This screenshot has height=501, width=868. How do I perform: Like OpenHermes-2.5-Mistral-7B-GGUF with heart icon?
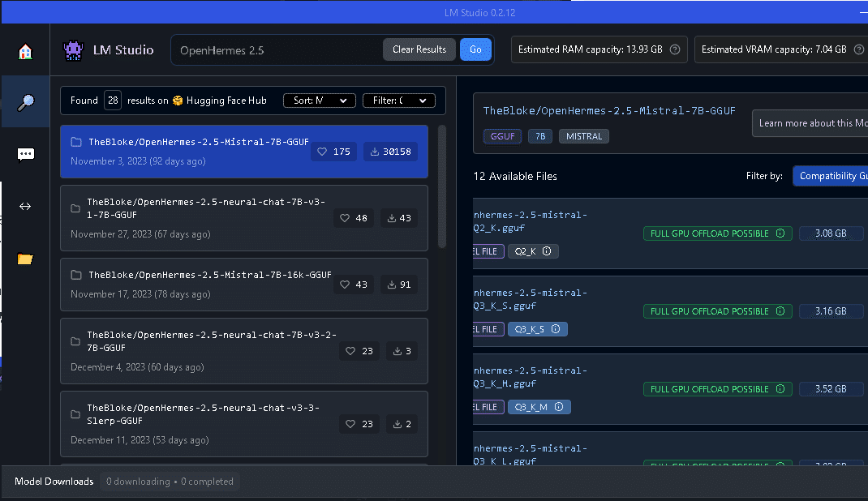[x=322, y=152]
